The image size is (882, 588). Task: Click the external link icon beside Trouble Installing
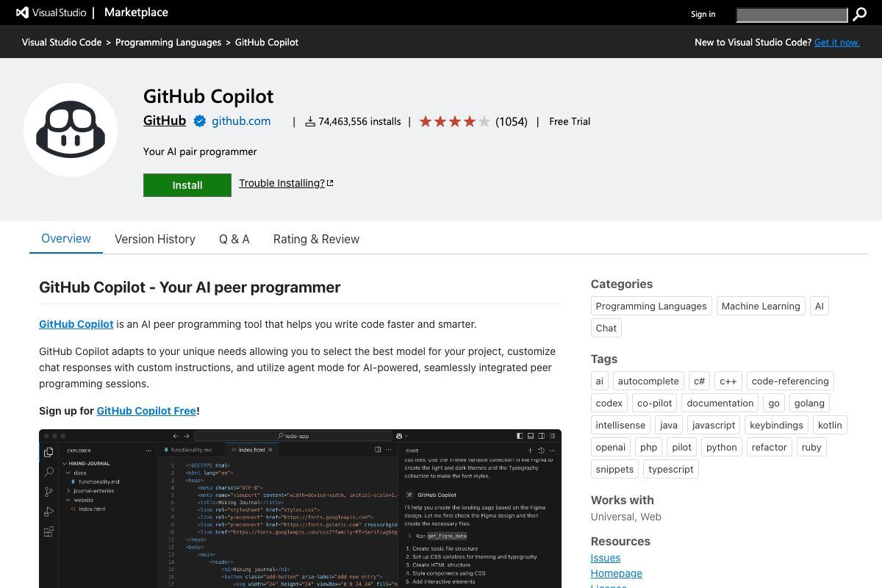point(330,183)
